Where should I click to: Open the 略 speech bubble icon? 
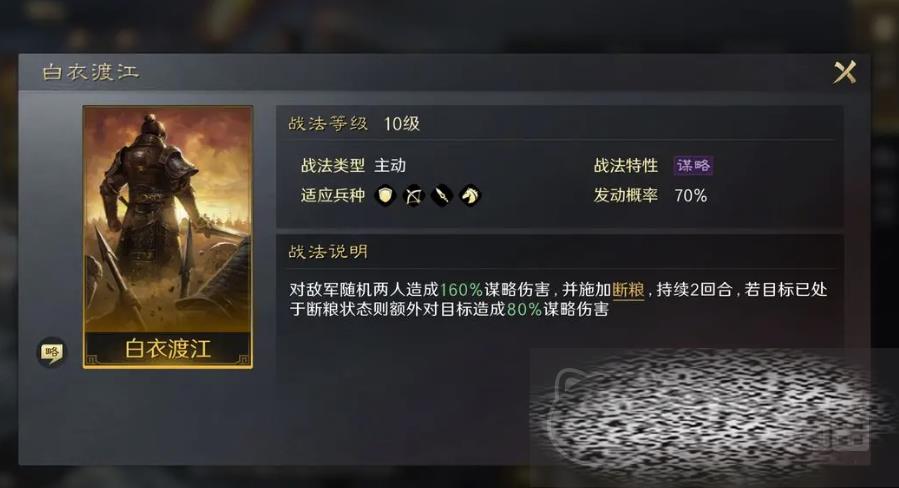point(52,352)
